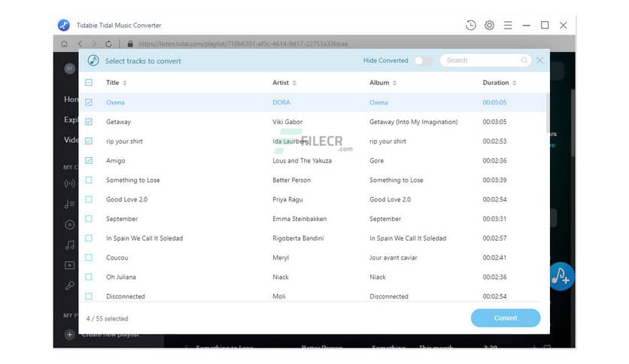Click artist name Meryl

281,257
